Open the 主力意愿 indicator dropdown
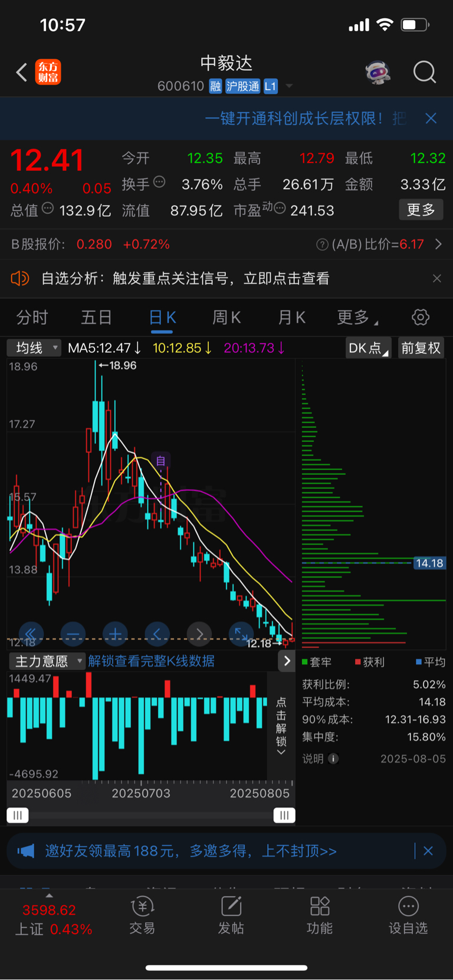Image resolution: width=453 pixels, height=980 pixels. [x=47, y=661]
